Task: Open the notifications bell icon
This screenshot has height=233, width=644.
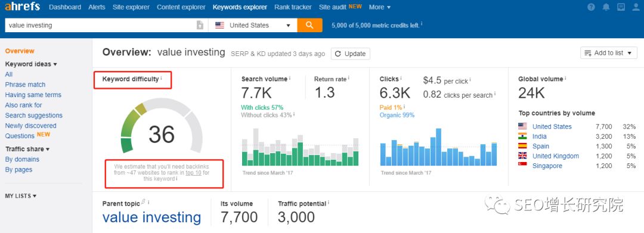Action: (606, 7)
